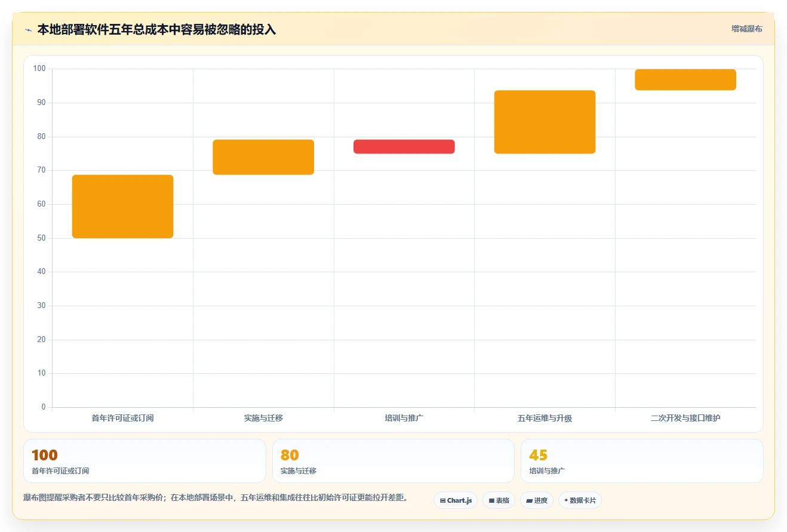
Task: Click the x-axis label 培训与推广
Action: pyautogui.click(x=404, y=419)
